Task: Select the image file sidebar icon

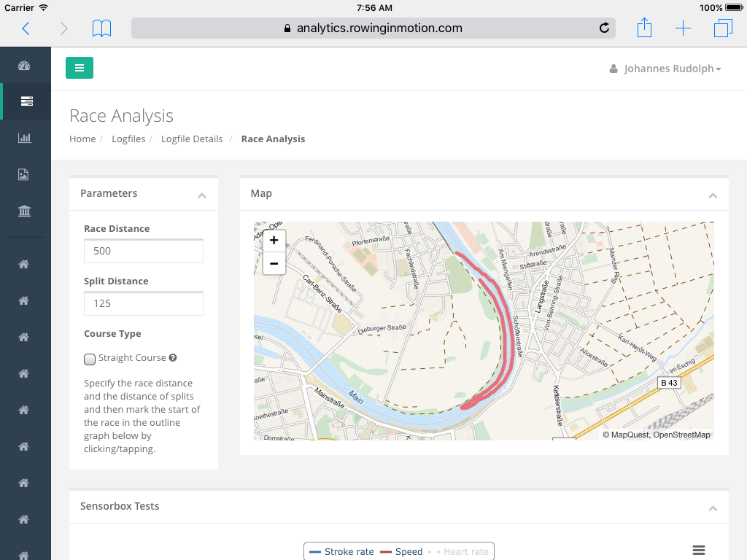Action: 24,174
